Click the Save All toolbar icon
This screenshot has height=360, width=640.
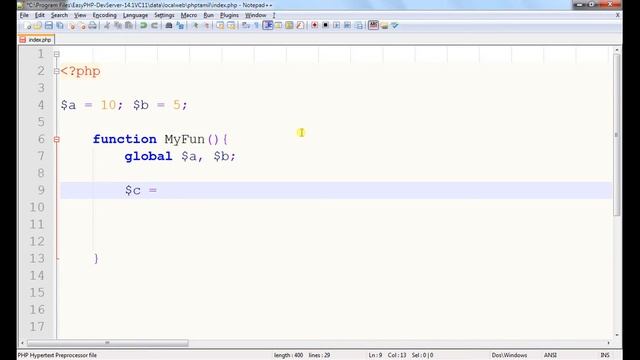coord(60,26)
